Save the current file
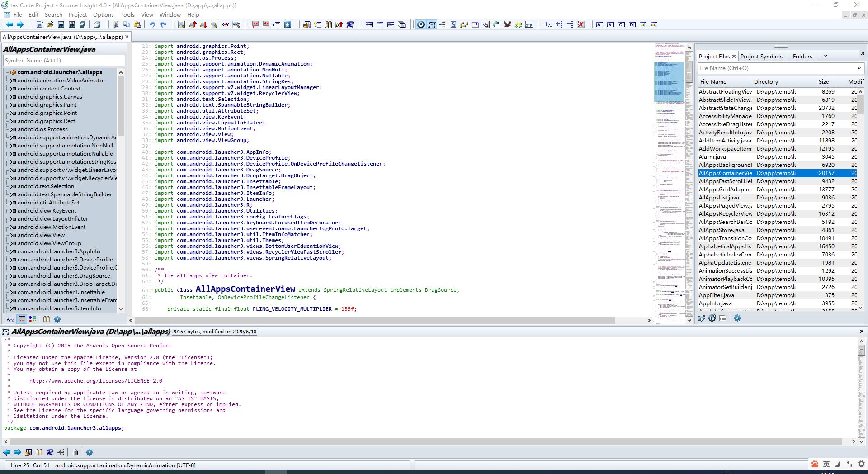The image size is (868, 474). pyautogui.click(x=61, y=24)
